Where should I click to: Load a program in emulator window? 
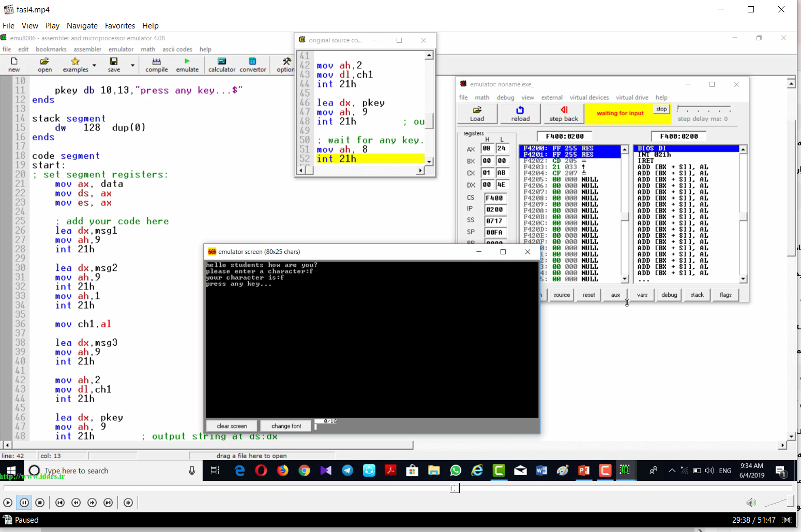tap(477, 114)
